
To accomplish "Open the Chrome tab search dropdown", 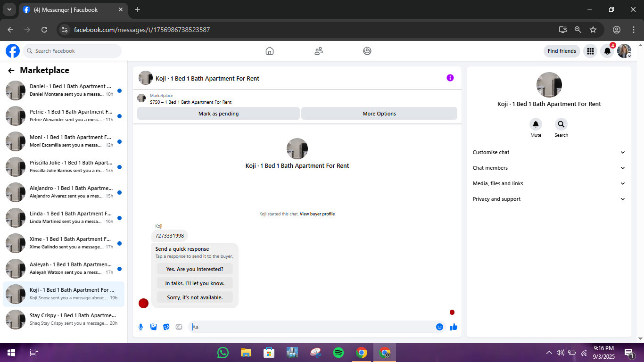I will 9,9.
